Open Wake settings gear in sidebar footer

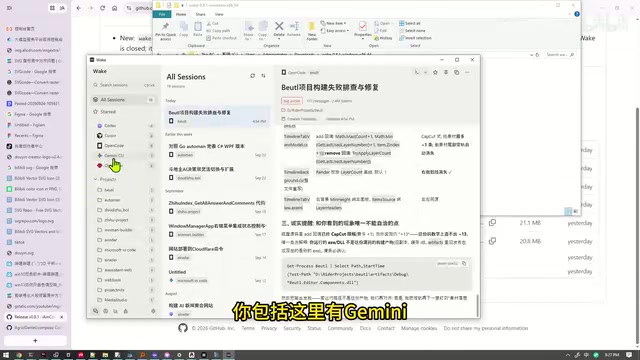pyautogui.click(x=153, y=311)
